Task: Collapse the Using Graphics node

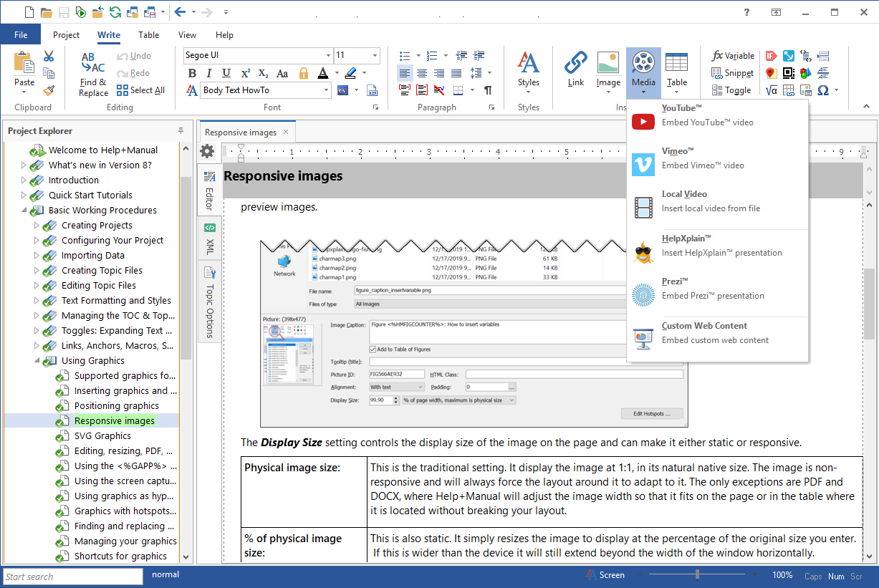Action: pos(37,361)
